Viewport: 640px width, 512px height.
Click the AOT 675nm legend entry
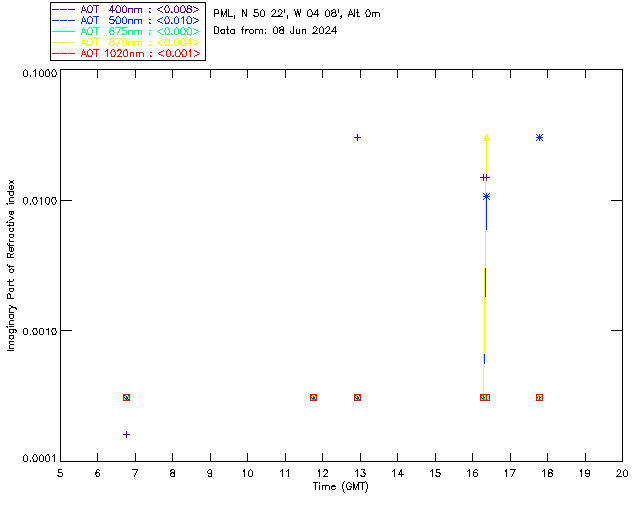click(128, 31)
